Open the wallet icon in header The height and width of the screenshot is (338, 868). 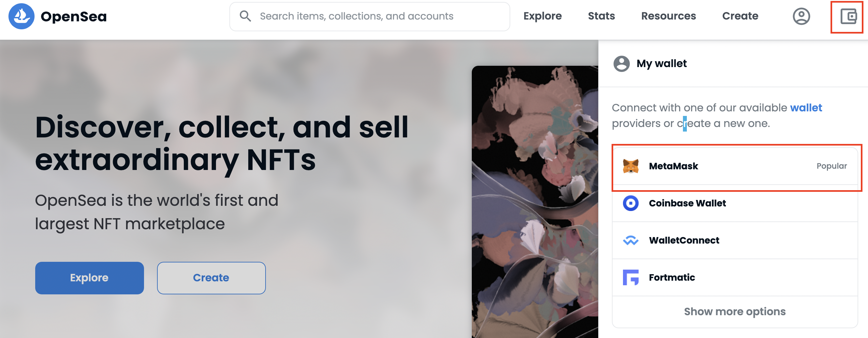pos(848,17)
